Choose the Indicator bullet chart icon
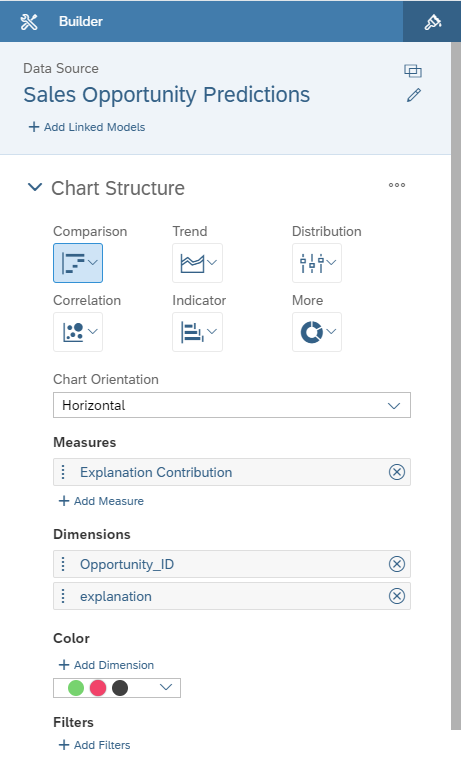 197,332
